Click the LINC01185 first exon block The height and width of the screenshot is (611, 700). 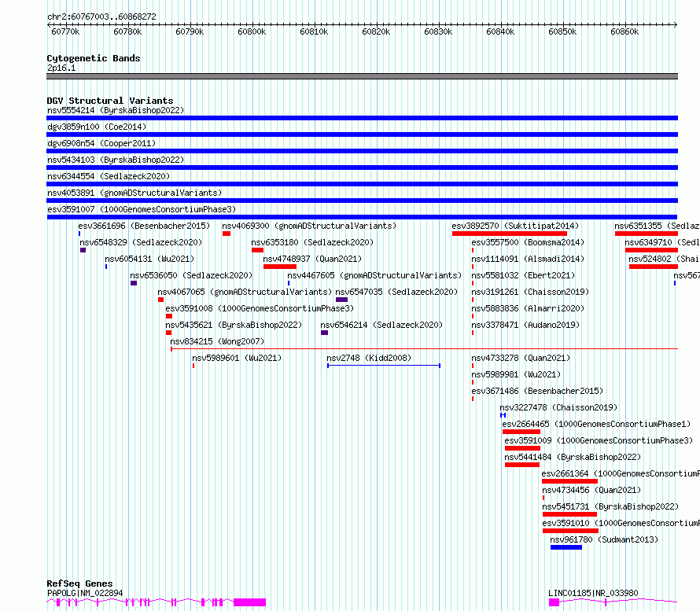[554, 602]
